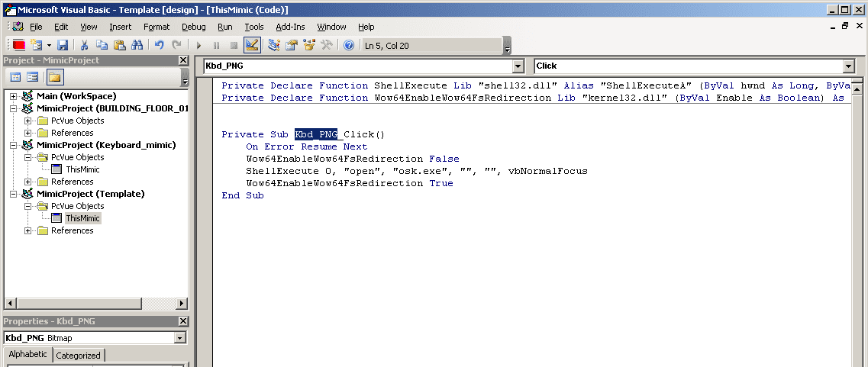Click the Find binoculars icon
Screen dimensions: 868x367
pyautogui.click(x=137, y=45)
